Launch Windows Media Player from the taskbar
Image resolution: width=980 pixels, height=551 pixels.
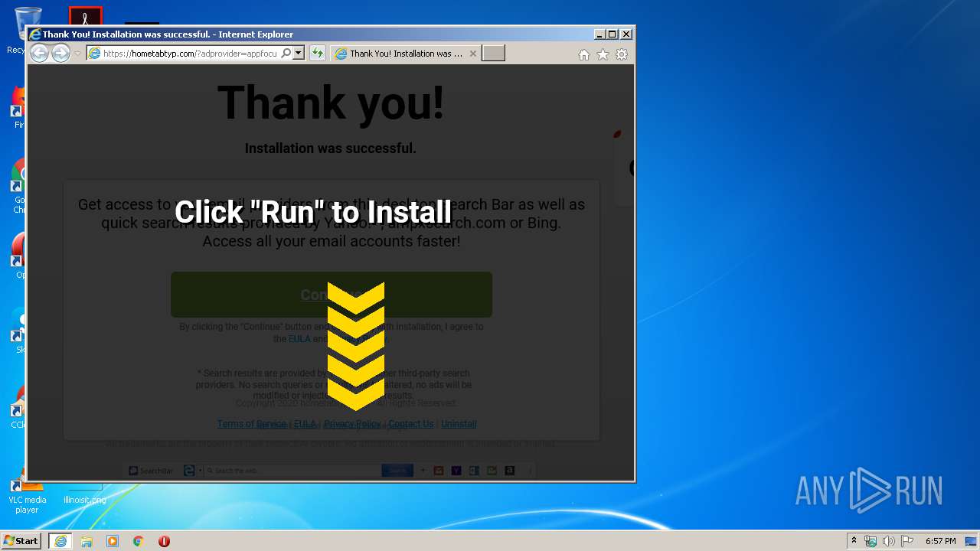[113, 541]
